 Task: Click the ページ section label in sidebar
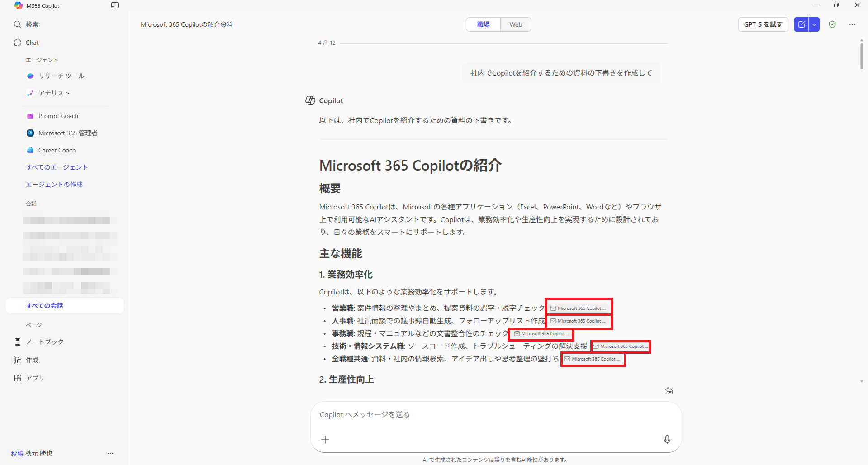[x=34, y=325]
